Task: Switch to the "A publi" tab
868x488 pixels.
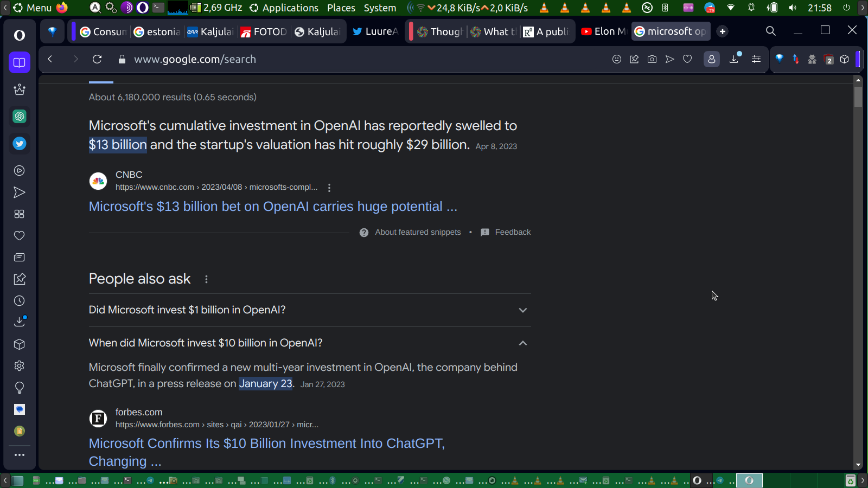Action: [x=546, y=31]
